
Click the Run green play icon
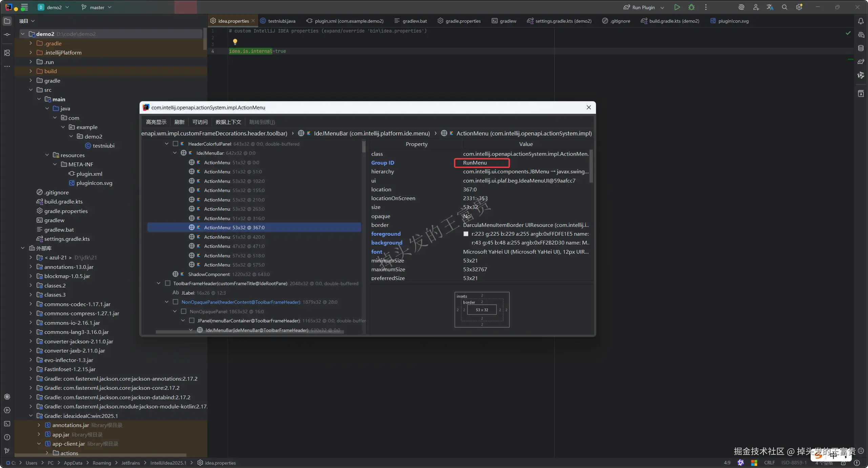pyautogui.click(x=677, y=7)
